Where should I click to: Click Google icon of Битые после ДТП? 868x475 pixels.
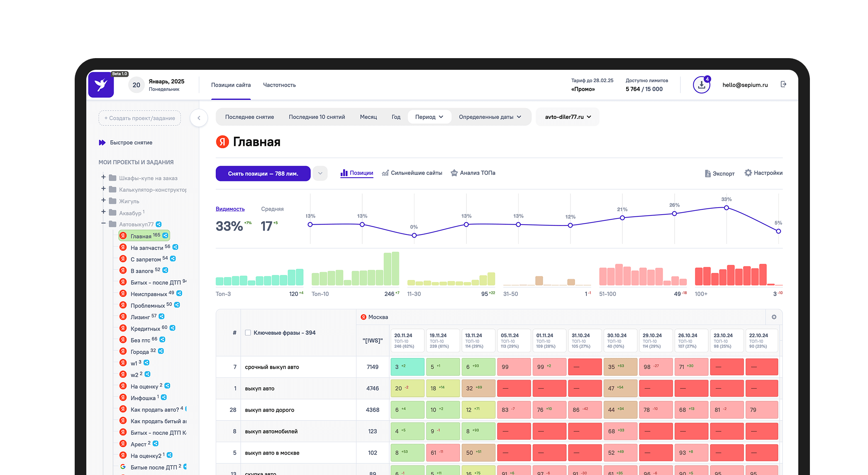pos(123,467)
